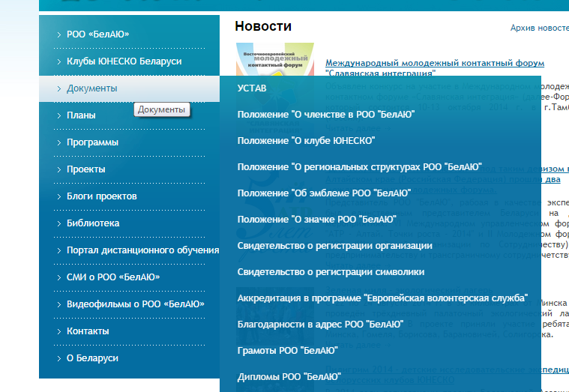Open СМИ о РОО «БелАЮ» sidebar item
Image resolution: width=569 pixels, height=392 pixels.
pyautogui.click(x=113, y=277)
